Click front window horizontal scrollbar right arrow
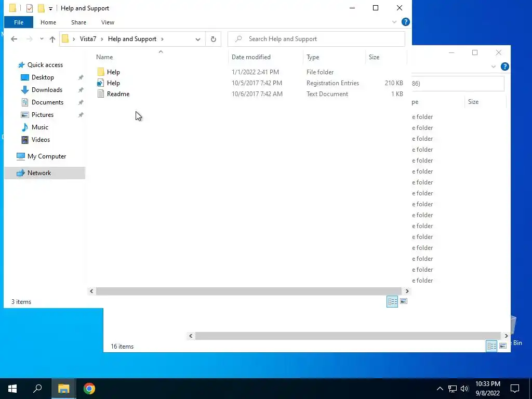Viewport: 532px width, 399px height. coord(407,291)
